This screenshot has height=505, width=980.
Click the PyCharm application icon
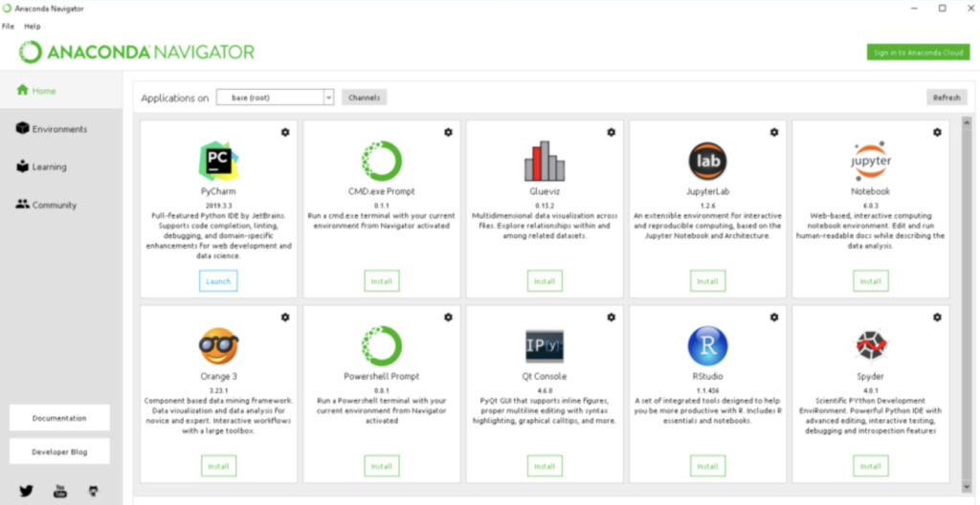coord(218,160)
